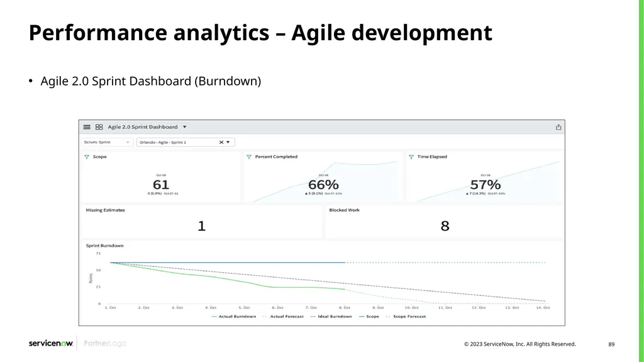Click the Time Elapsed widget title
Screen dimensions: 644x362
tap(432, 156)
